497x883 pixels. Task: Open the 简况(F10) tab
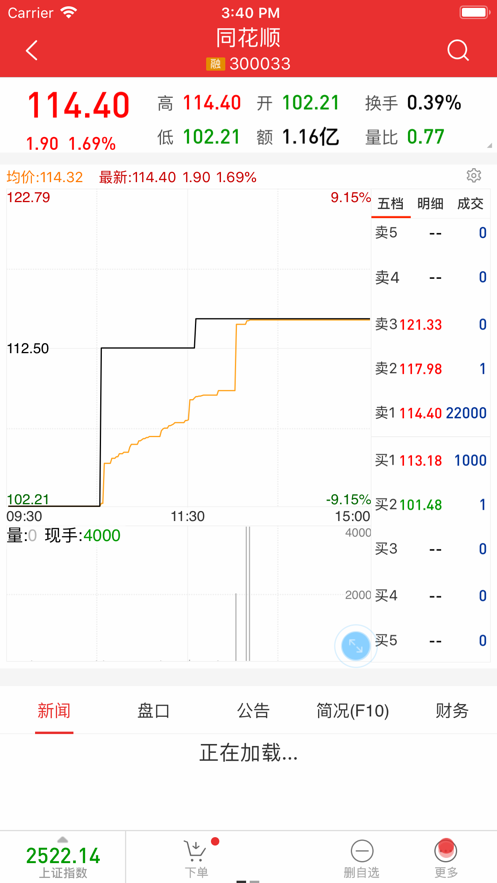(x=352, y=711)
